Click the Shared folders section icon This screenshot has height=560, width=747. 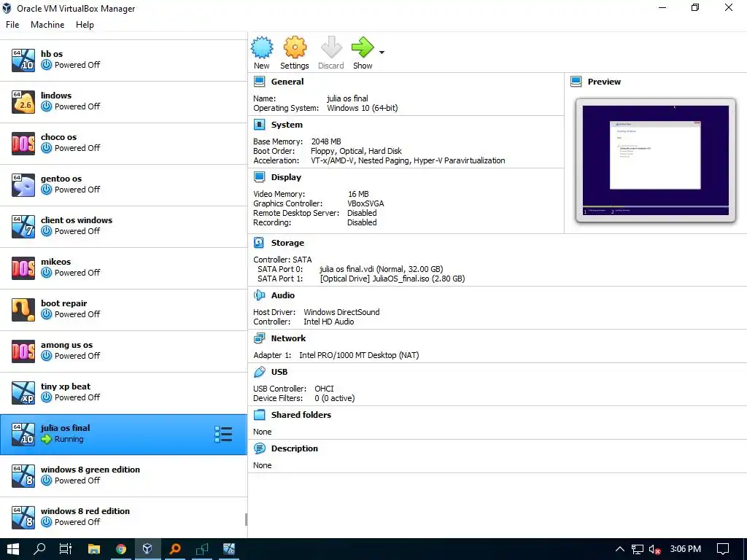coord(260,415)
